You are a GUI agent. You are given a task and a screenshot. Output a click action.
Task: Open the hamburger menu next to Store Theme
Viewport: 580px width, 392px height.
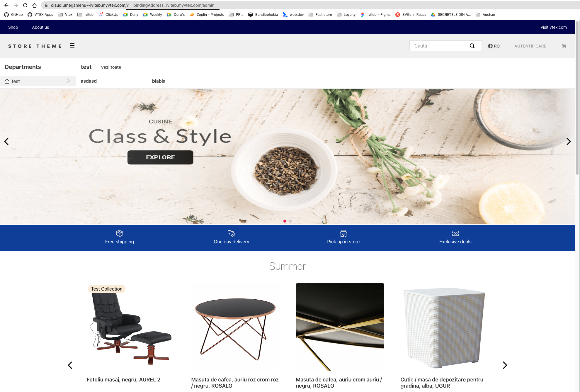[x=72, y=46]
